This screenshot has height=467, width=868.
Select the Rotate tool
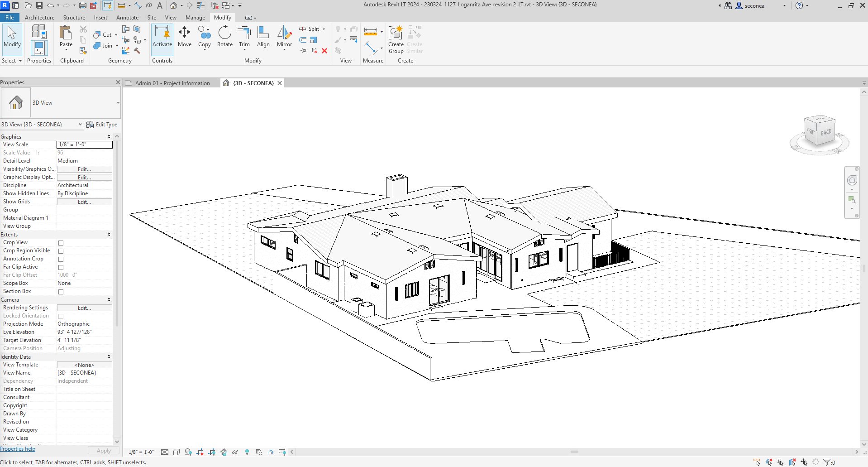[x=225, y=36]
